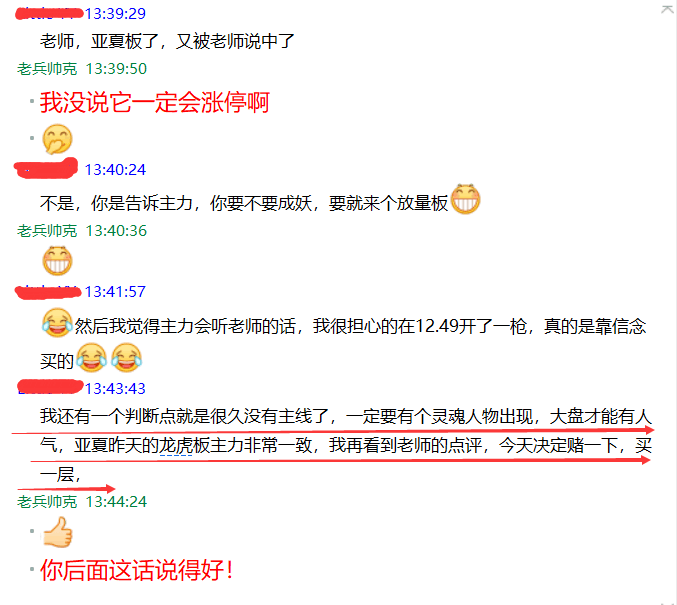Viewport: 677px width, 605px height.
Task: Click sender name 老兵帅克 at 13:40:36
Action: pyautogui.click(x=47, y=231)
